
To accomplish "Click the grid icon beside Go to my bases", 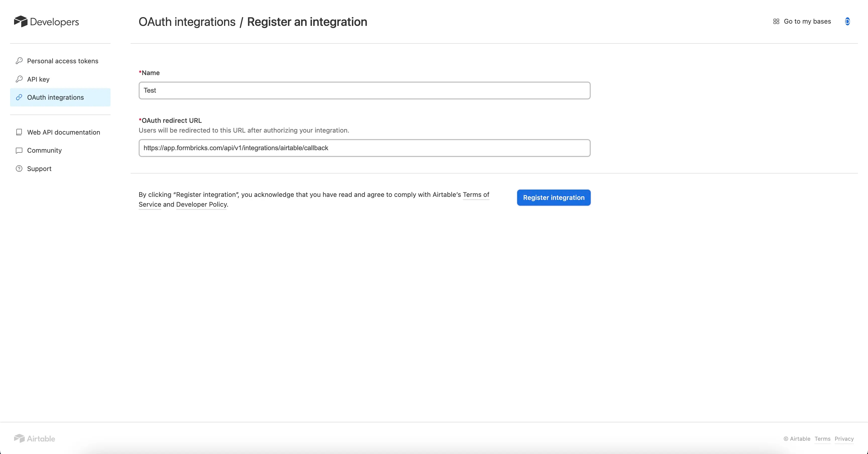I will pyautogui.click(x=776, y=22).
